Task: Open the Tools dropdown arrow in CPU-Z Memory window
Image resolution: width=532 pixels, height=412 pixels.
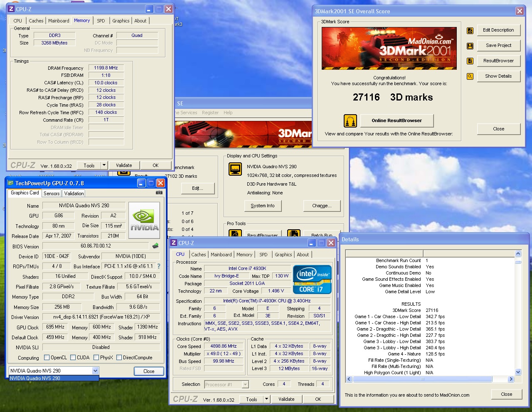Action: pyautogui.click(x=104, y=165)
